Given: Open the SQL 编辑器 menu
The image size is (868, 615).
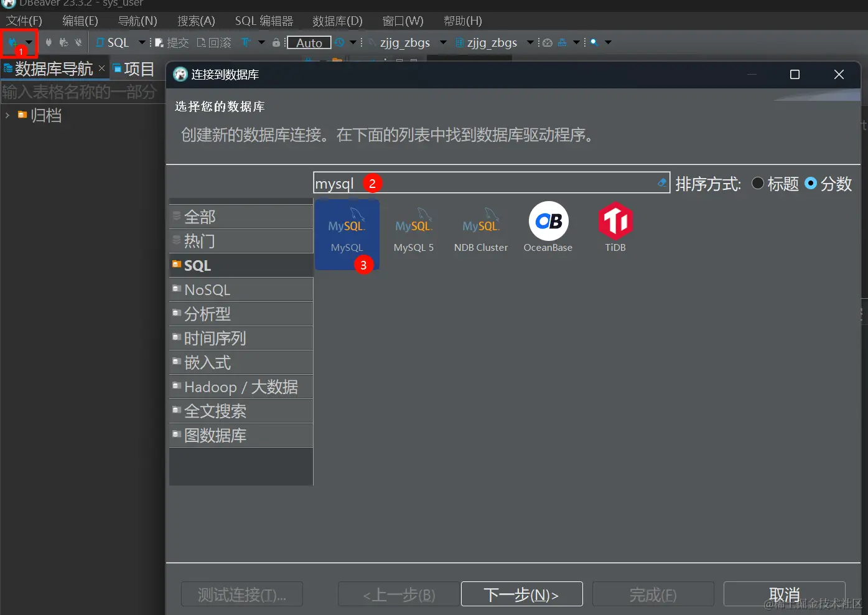Looking at the screenshot, I should click(x=264, y=21).
